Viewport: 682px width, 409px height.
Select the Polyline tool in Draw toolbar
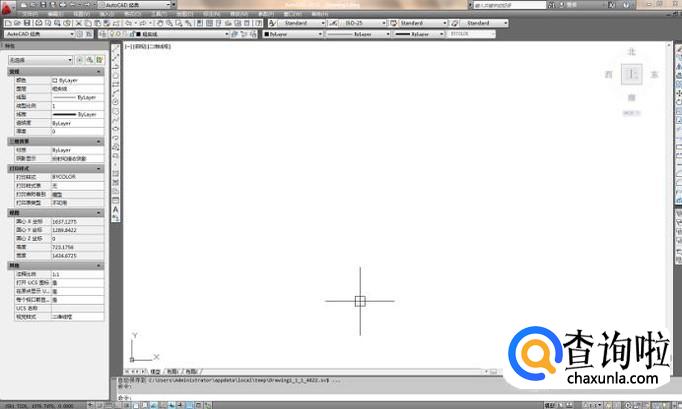coord(116,66)
